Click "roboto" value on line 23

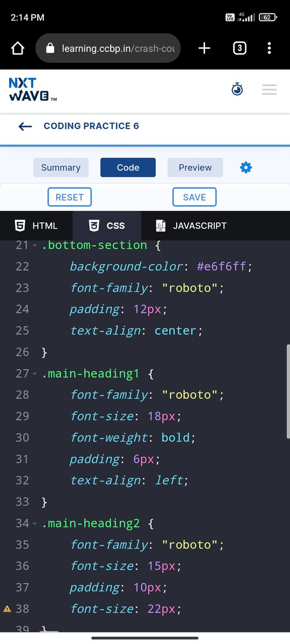click(190, 288)
